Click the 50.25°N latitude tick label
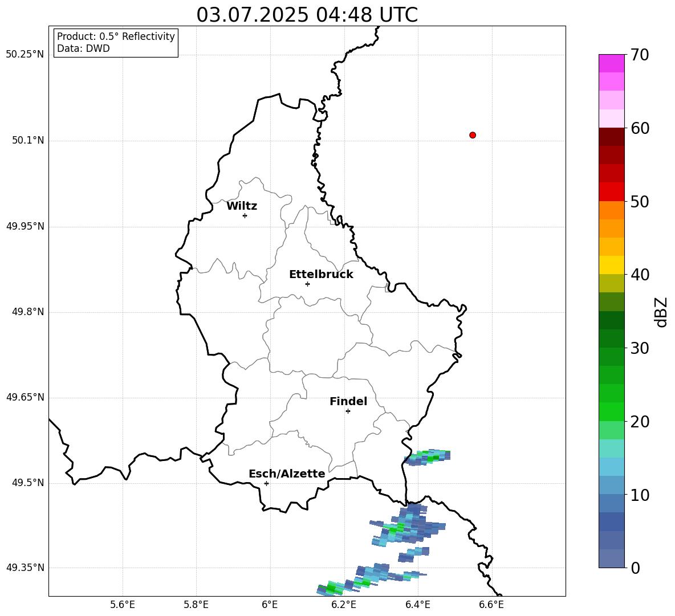The height and width of the screenshot is (616, 675). pos(25,55)
